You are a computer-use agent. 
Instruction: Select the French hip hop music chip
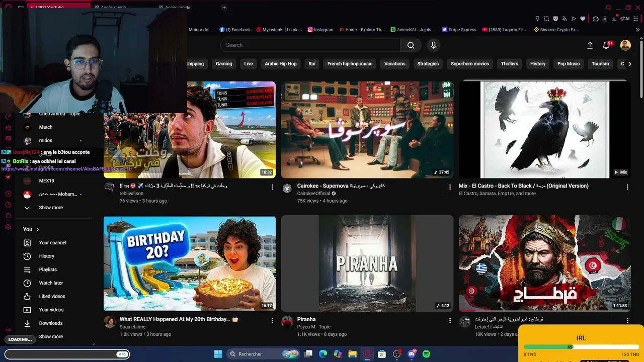(350, 64)
